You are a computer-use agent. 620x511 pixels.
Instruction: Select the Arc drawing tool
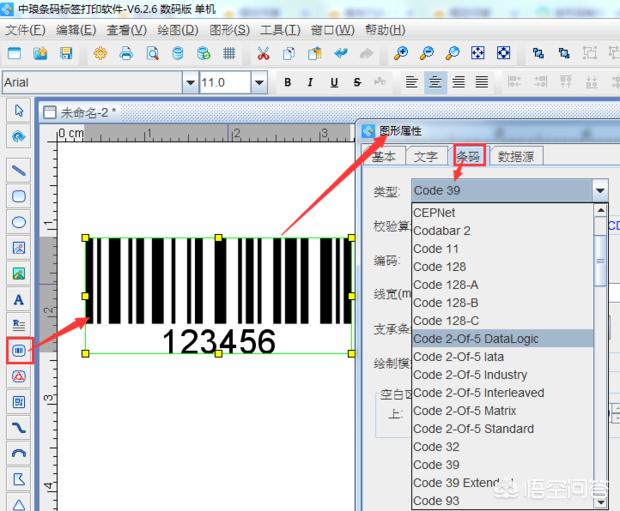[x=19, y=454]
